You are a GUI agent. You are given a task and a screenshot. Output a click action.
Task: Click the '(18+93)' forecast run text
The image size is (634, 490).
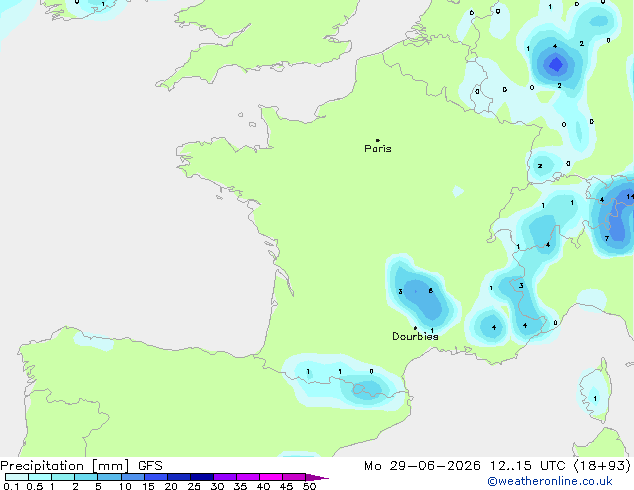click(x=602, y=466)
